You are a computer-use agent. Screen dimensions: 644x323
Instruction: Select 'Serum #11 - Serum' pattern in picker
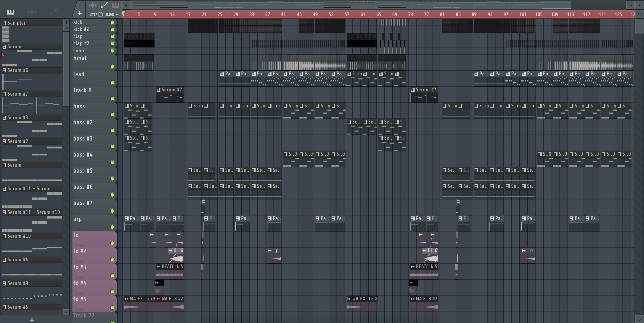(32, 189)
